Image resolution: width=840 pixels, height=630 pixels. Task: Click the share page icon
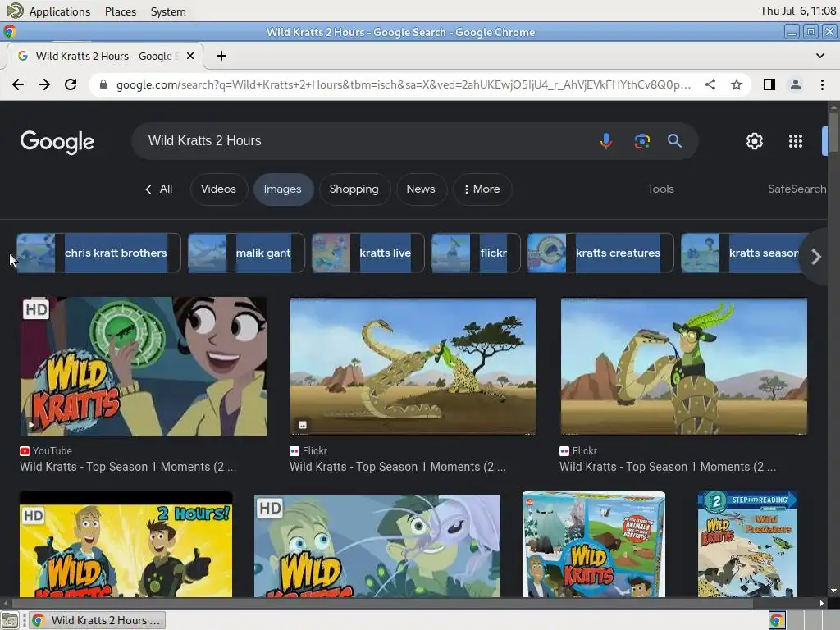click(710, 84)
